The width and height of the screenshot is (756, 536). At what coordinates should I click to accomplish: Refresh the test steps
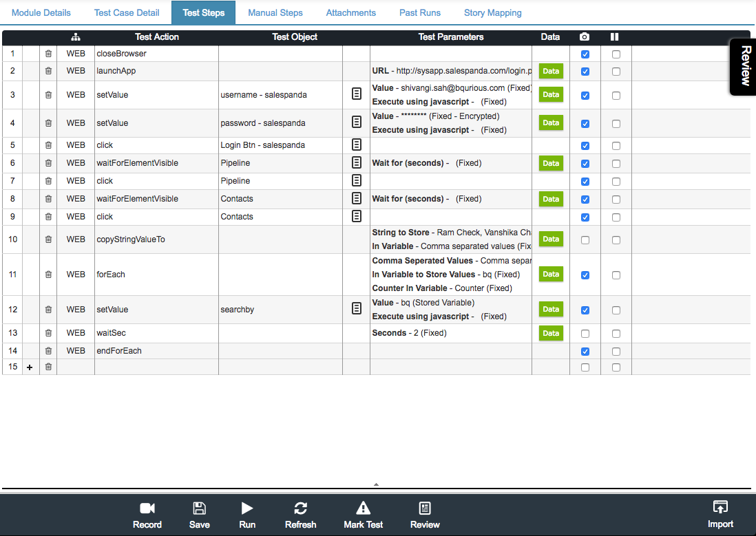pyautogui.click(x=300, y=515)
